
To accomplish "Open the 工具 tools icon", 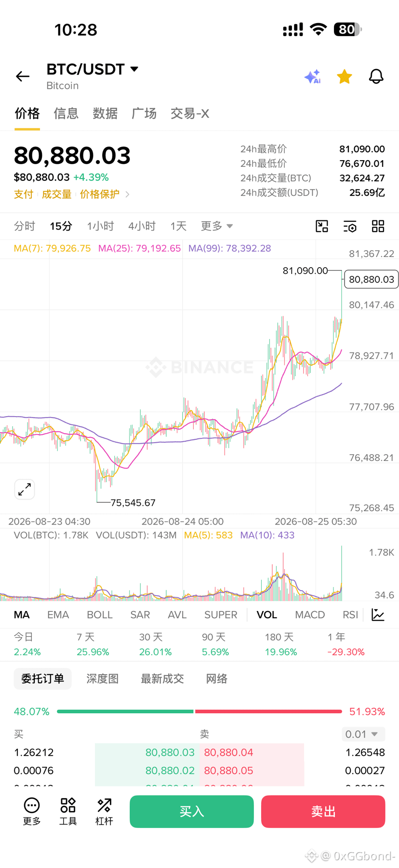I will tap(68, 812).
